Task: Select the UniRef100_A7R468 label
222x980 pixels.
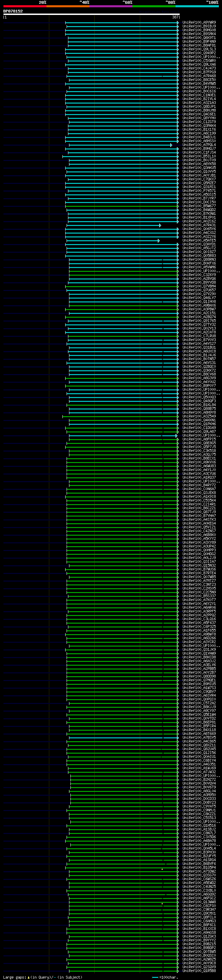Action: point(199,76)
